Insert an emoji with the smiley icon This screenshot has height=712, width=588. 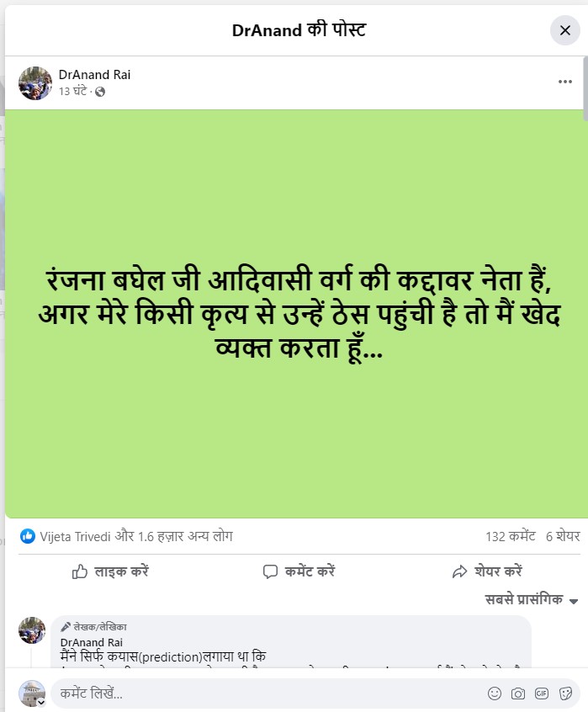point(495,693)
